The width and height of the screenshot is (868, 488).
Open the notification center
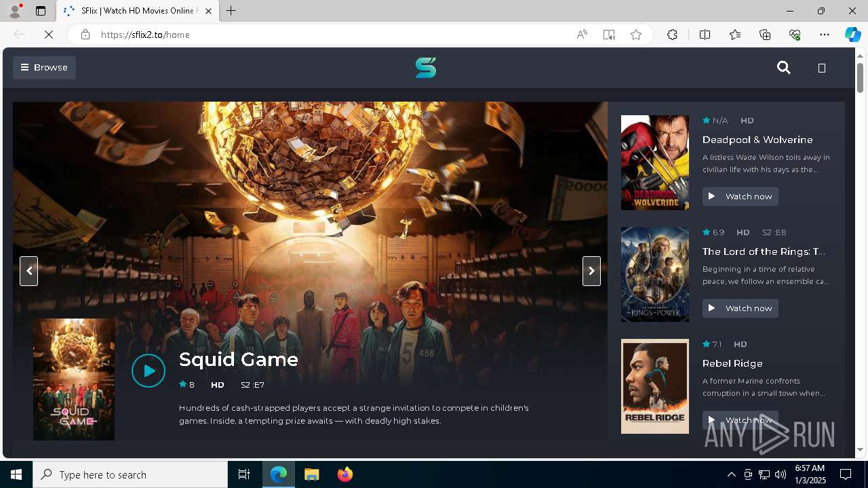point(846,474)
